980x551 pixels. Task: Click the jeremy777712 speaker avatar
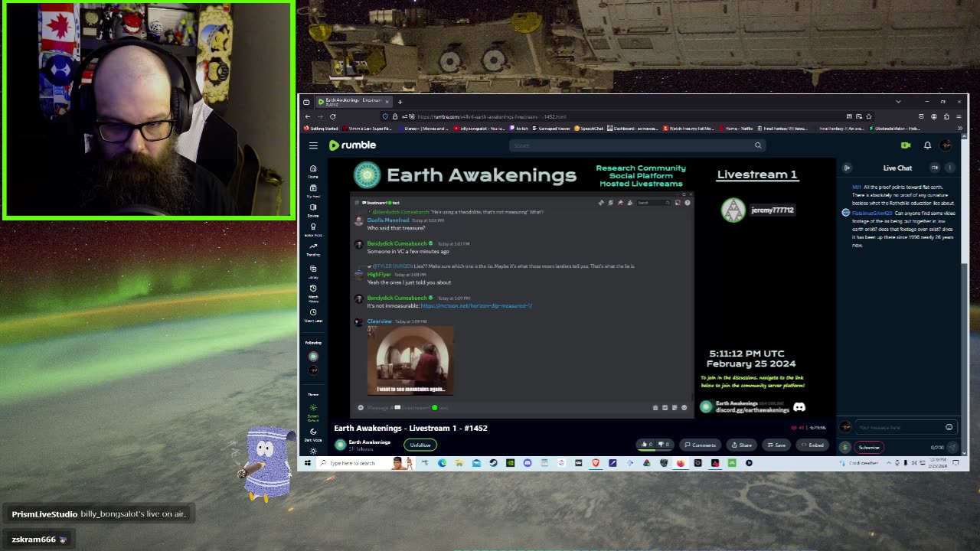tap(733, 210)
